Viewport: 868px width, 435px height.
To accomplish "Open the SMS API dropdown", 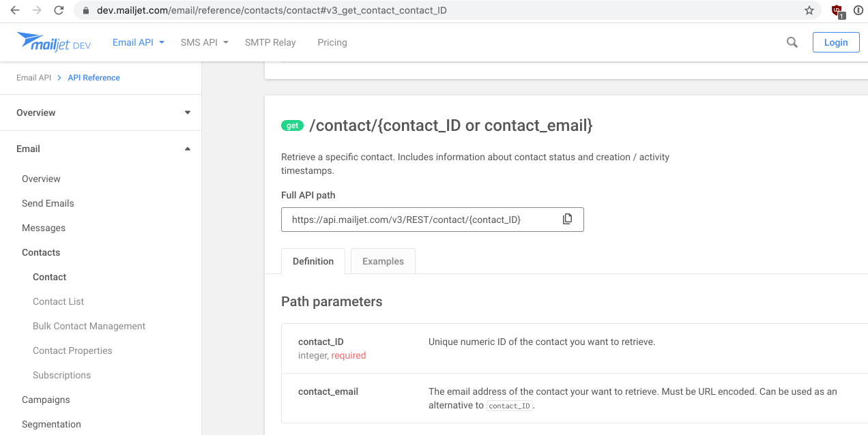I will click(203, 42).
